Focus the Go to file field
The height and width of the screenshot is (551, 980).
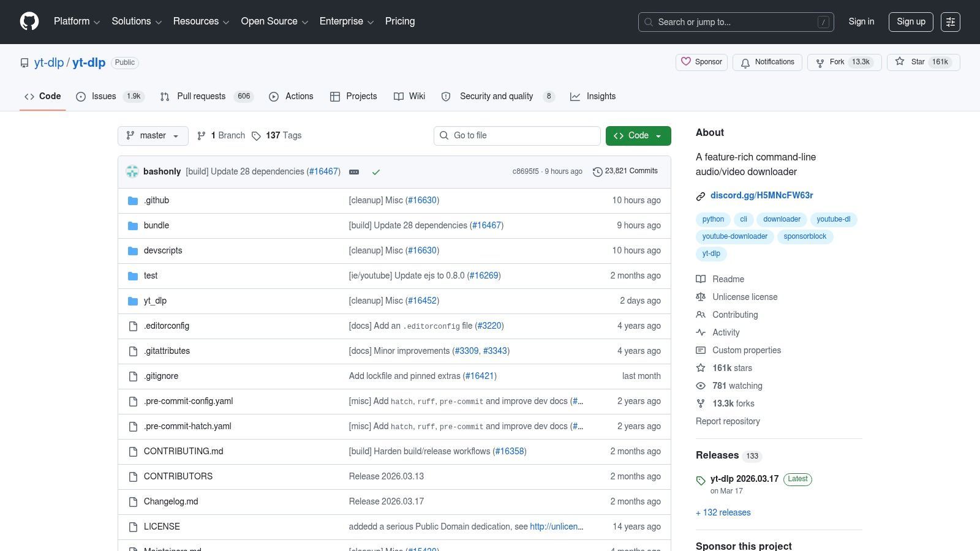(x=517, y=136)
